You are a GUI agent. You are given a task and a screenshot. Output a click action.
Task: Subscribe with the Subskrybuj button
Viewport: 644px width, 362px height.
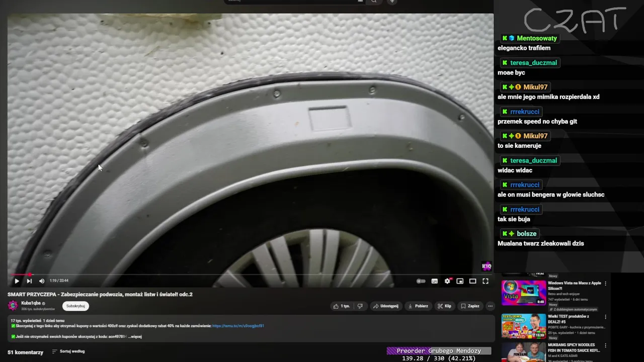[75, 306]
